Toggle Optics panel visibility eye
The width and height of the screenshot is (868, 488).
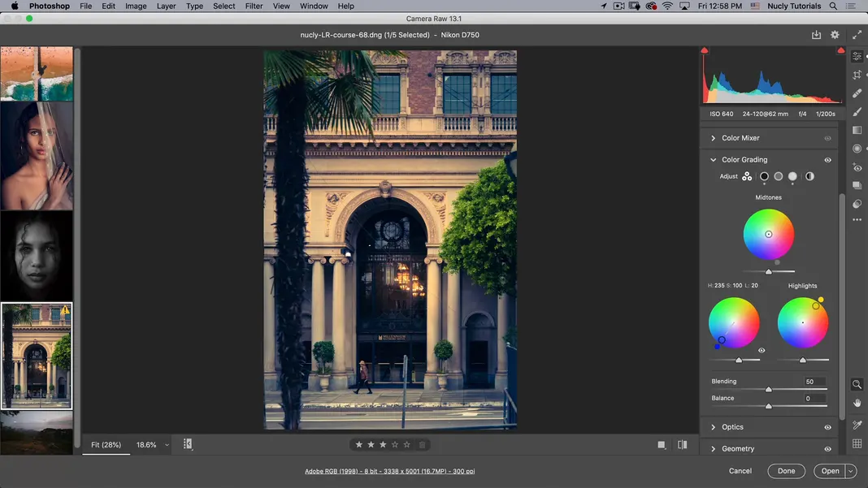827,427
